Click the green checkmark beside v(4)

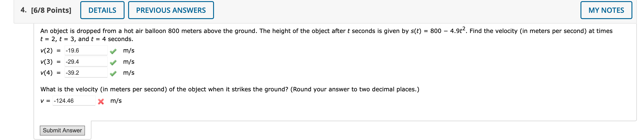pos(114,73)
